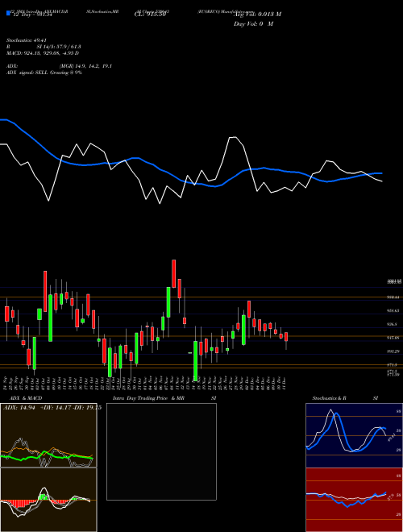Click the Intra Day Trading Price & MRSI title

coord(164,398)
